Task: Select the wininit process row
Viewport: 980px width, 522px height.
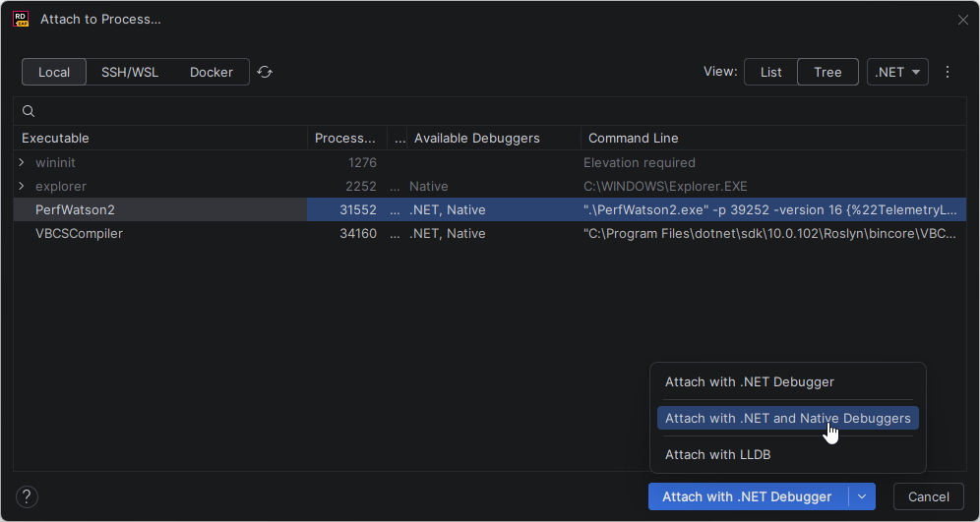Action: tap(490, 162)
